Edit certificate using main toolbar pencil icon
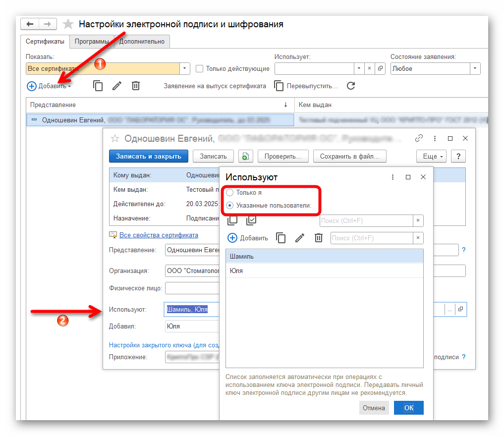Image resolution: width=504 pixels, height=436 pixels. (117, 86)
